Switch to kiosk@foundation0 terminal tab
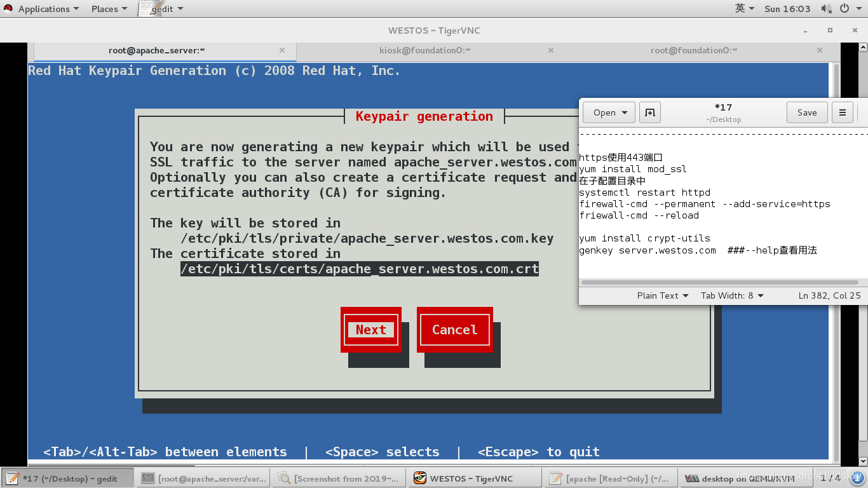 coord(424,50)
